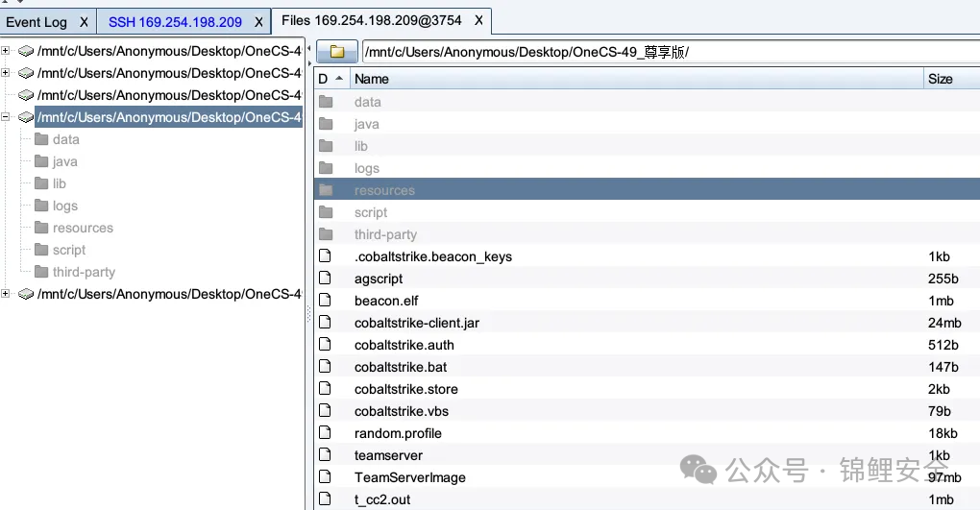This screenshot has width=980, height=510.
Task: Click the 18kb size cell
Action: click(943, 433)
